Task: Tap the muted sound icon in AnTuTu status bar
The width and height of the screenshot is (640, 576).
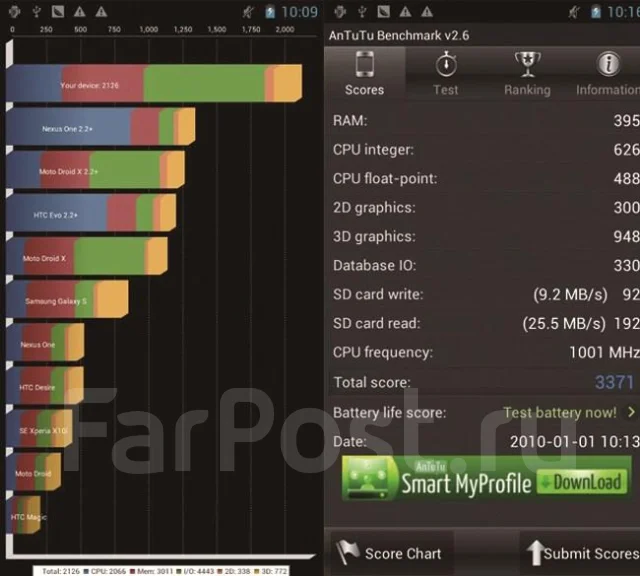Action: click(x=574, y=12)
